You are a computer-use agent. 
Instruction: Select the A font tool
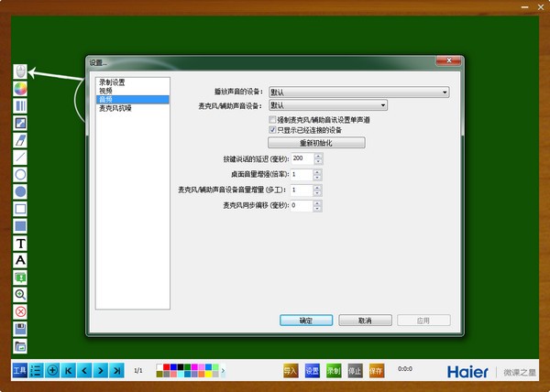click(x=20, y=260)
